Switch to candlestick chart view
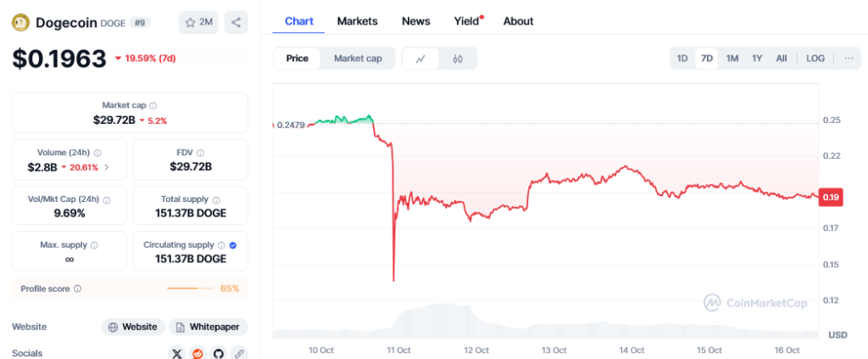 (458, 59)
